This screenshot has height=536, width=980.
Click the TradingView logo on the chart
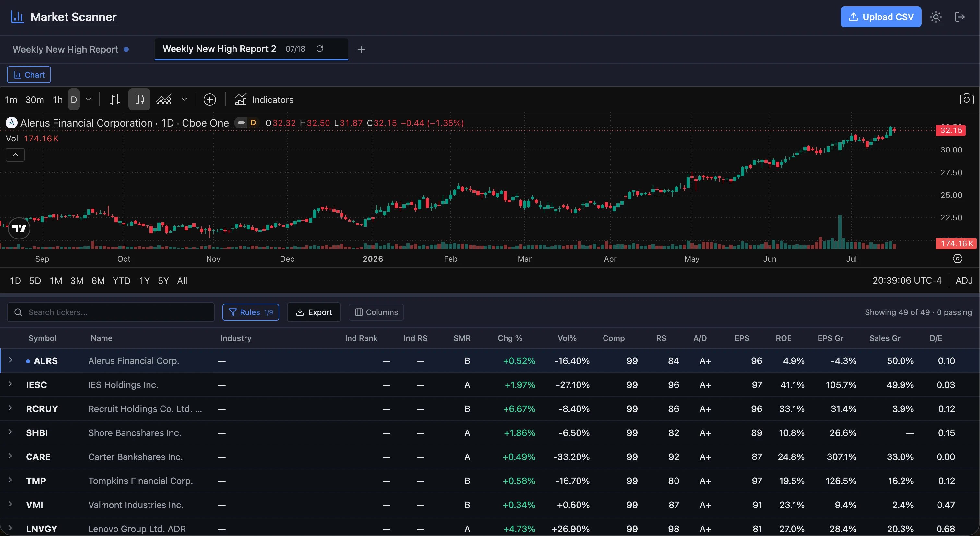(x=19, y=228)
